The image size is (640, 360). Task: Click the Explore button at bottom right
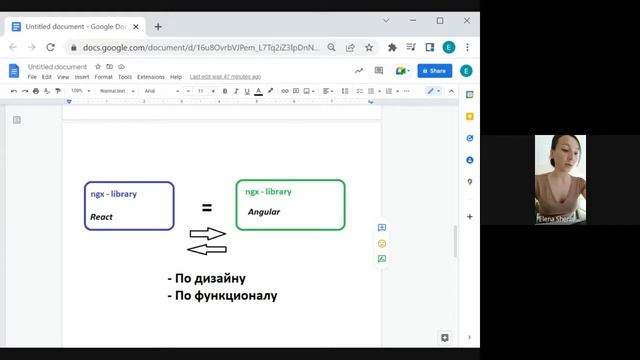pos(445,338)
